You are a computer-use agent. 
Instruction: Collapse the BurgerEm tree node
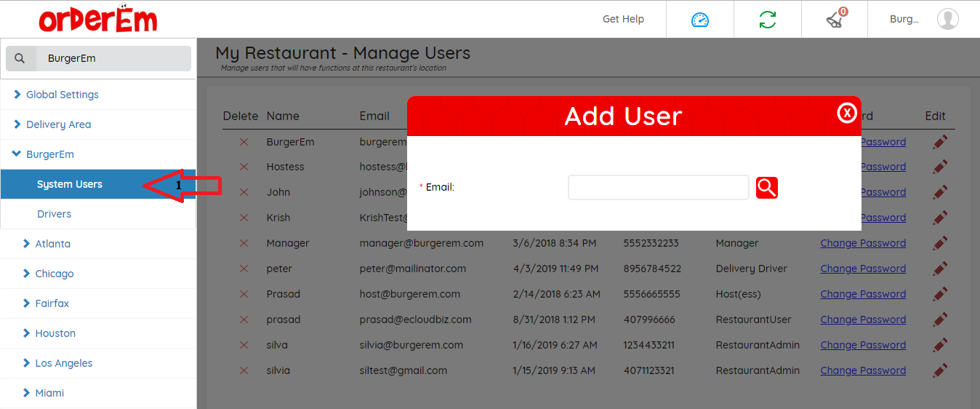[17, 154]
